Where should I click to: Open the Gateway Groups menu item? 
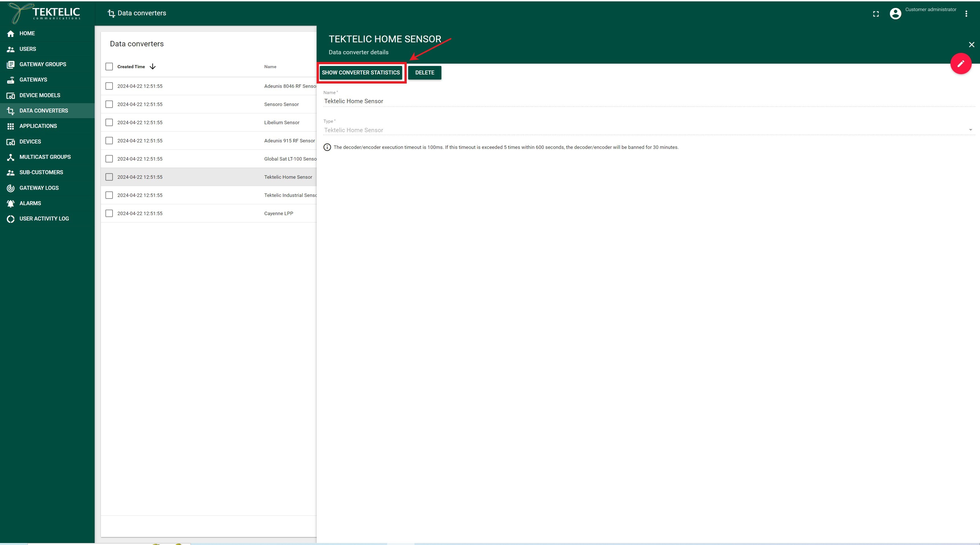[x=47, y=64]
